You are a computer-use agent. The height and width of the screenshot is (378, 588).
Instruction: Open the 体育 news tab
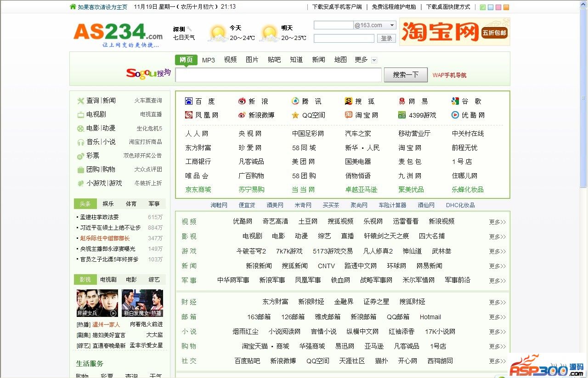click(131, 203)
